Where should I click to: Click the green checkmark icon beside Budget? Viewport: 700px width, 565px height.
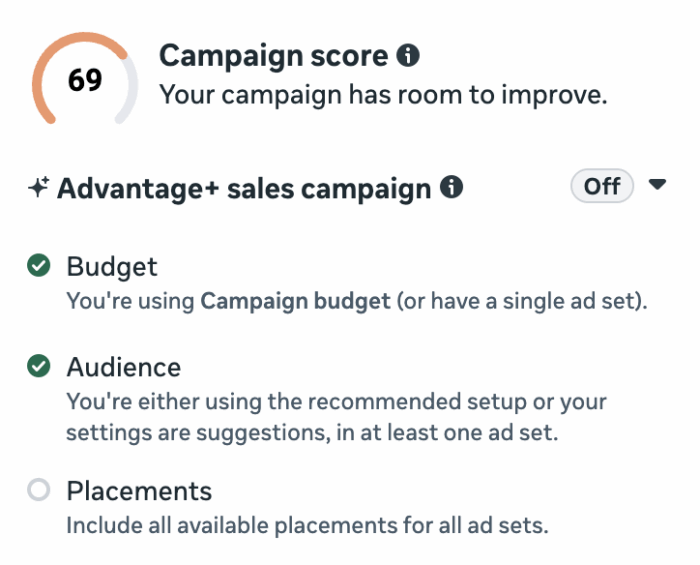(x=39, y=267)
